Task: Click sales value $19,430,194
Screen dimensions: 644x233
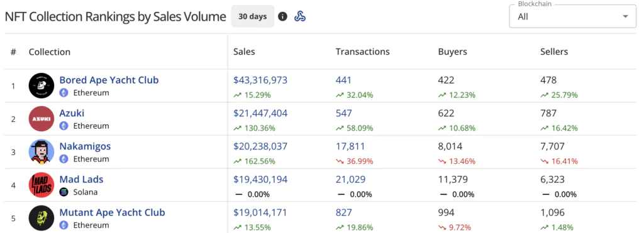Action: [260, 179]
